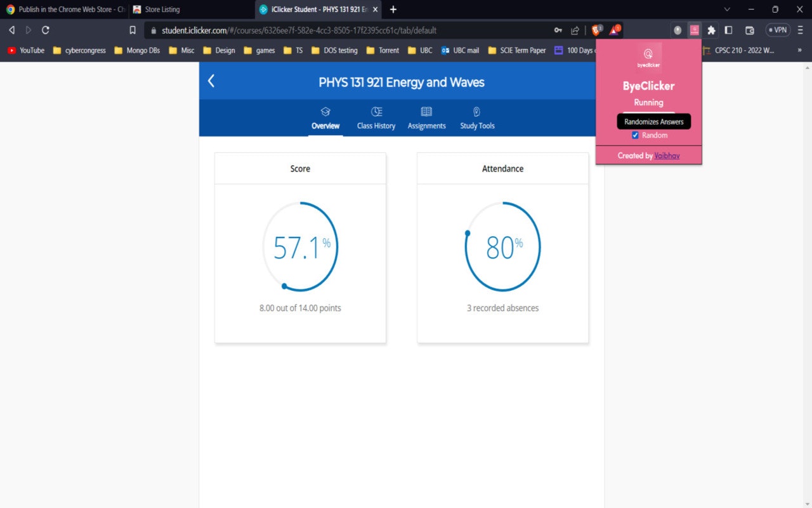Open the CPSC 210 - 2022 W bookmark
This screenshot has height=508, width=812.
tap(739, 50)
